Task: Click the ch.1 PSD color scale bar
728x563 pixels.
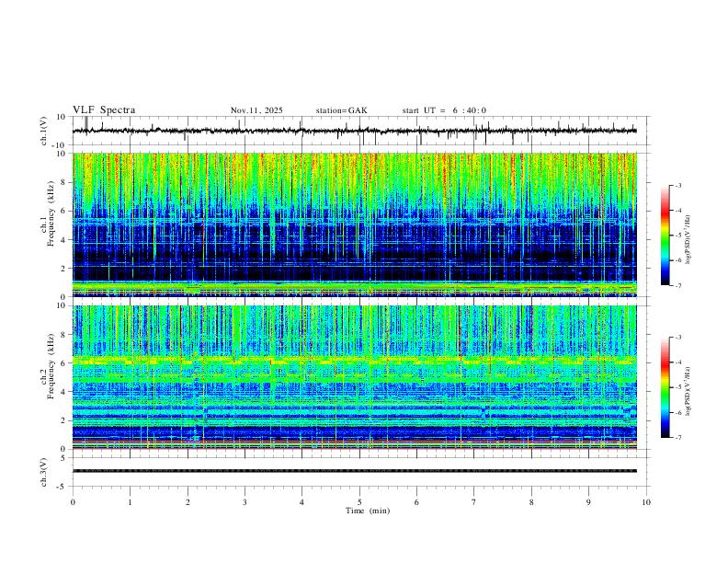Action: tap(665, 236)
